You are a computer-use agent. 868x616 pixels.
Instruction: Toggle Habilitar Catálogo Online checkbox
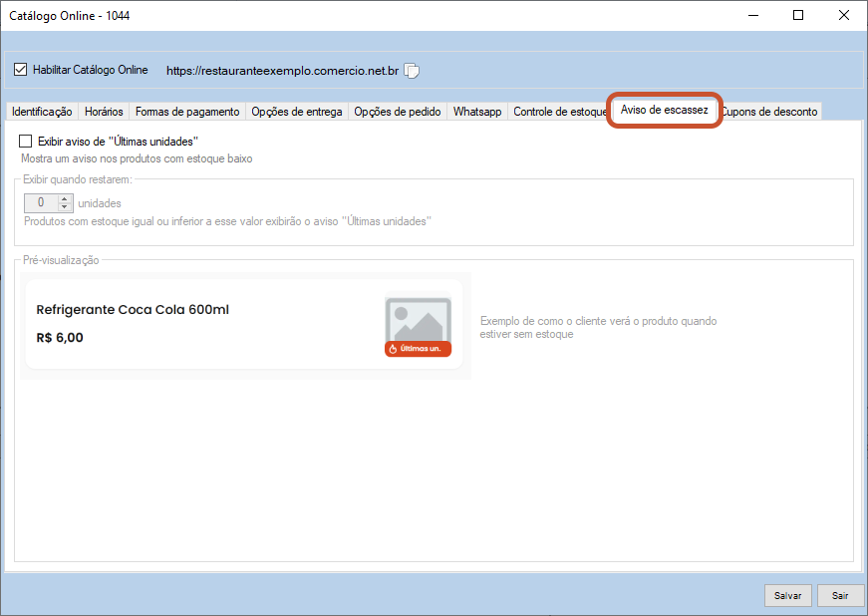click(x=21, y=70)
